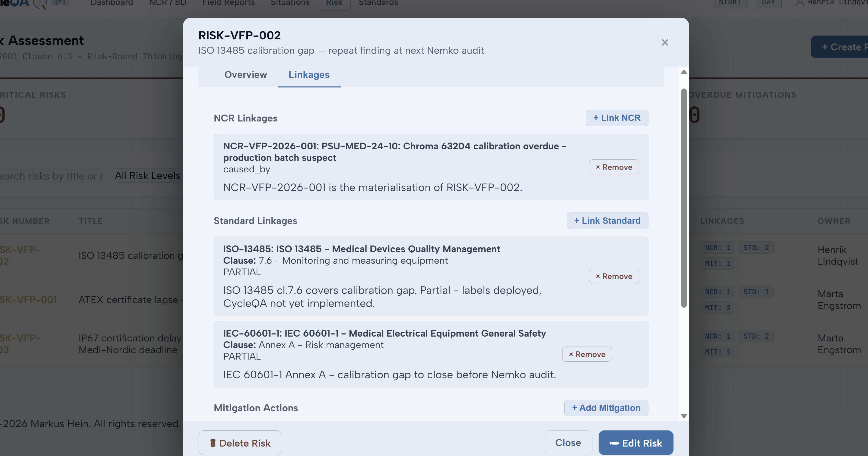
Task: Click the IEC-60601-1 linkage title text
Action: [x=384, y=333]
